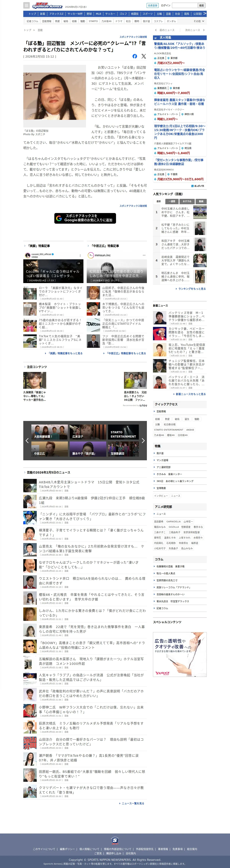Open ニュース一覧を見る link
Image resolution: width=230 pixels, height=868 pixels.
[x=133, y=803]
